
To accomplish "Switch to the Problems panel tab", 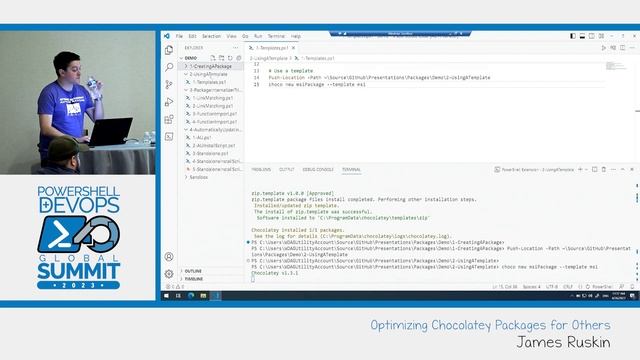I will pos(261,169).
